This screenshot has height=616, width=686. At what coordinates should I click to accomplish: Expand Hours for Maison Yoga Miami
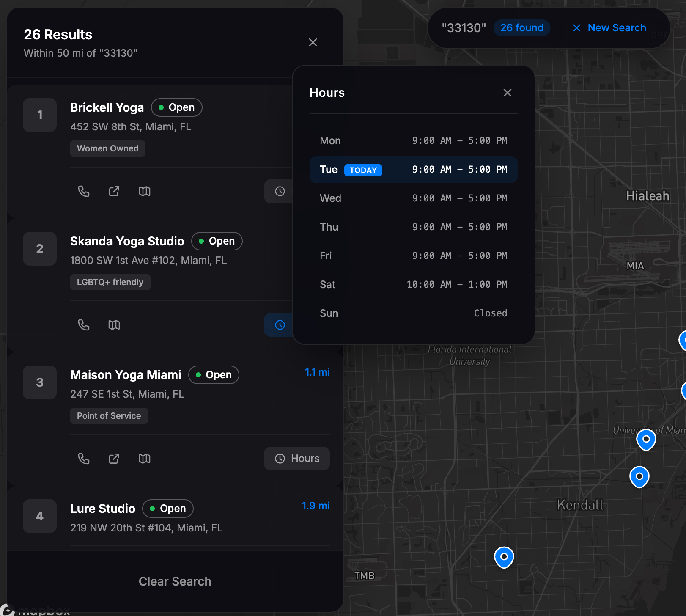coord(297,459)
